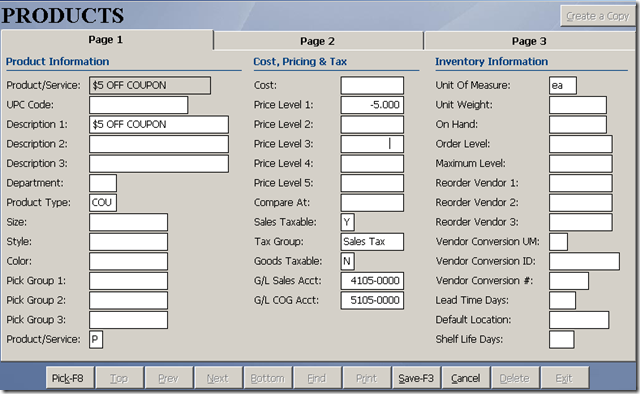This screenshot has width=640, height=394.
Task: Click the Cost, Pricing & Tax heading
Action: (300, 62)
